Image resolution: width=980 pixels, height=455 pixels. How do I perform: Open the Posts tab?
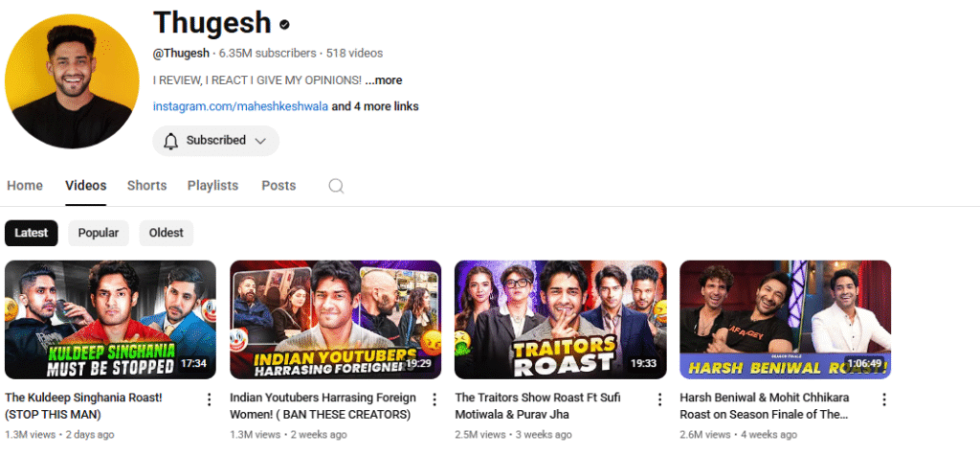pyautogui.click(x=278, y=186)
